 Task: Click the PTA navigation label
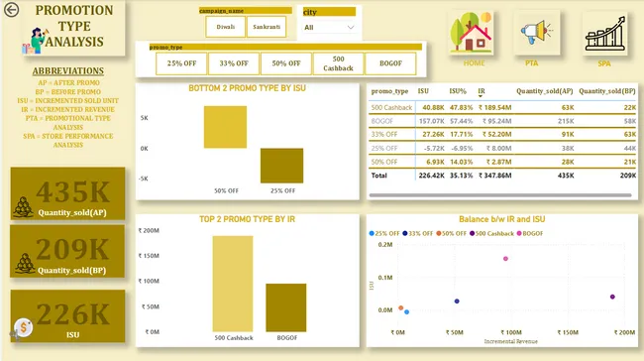pos(531,63)
